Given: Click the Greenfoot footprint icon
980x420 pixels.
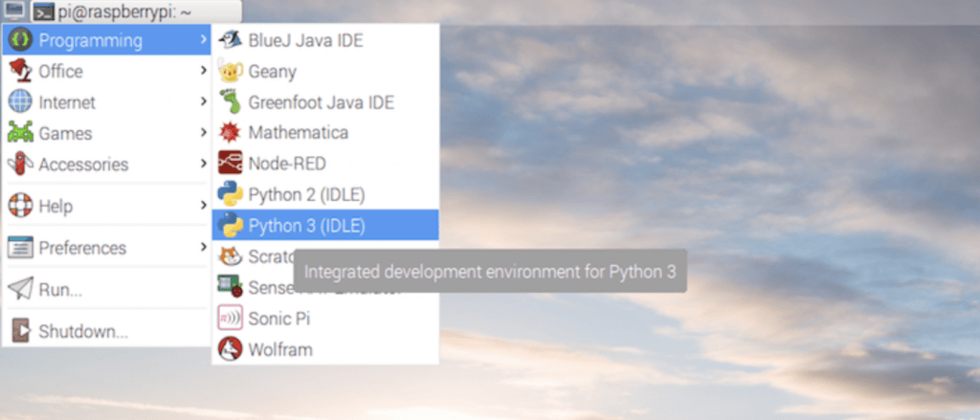Looking at the screenshot, I should pos(230,101).
